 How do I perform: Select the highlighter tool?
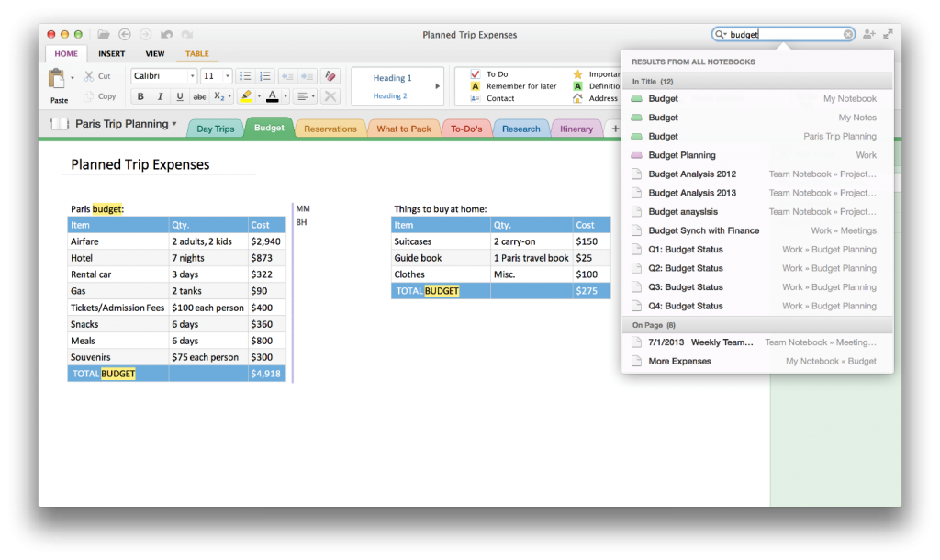tap(246, 96)
